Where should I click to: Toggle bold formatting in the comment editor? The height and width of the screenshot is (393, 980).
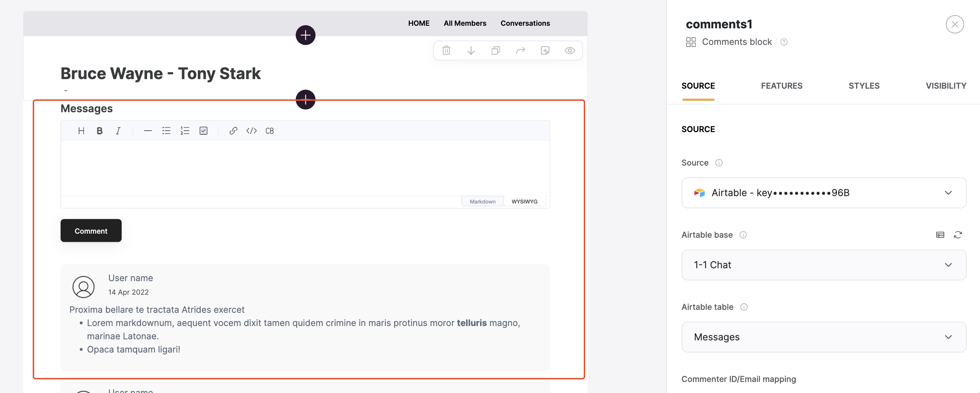point(100,131)
